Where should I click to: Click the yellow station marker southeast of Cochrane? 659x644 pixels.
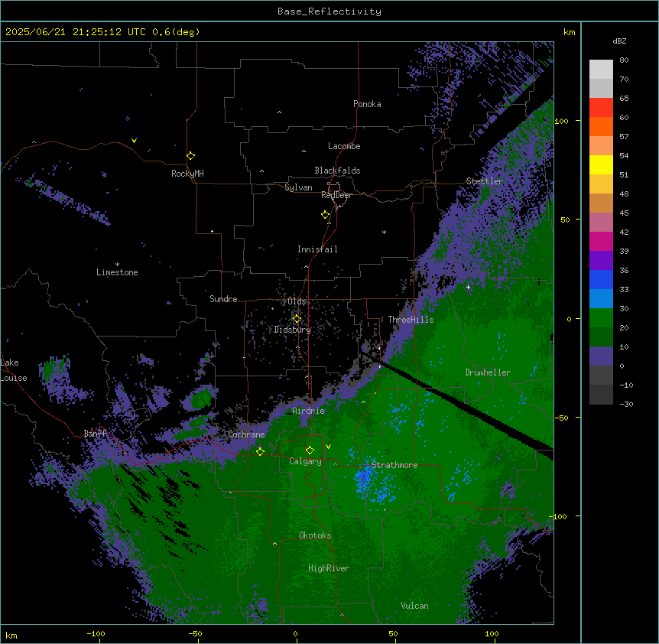click(260, 451)
